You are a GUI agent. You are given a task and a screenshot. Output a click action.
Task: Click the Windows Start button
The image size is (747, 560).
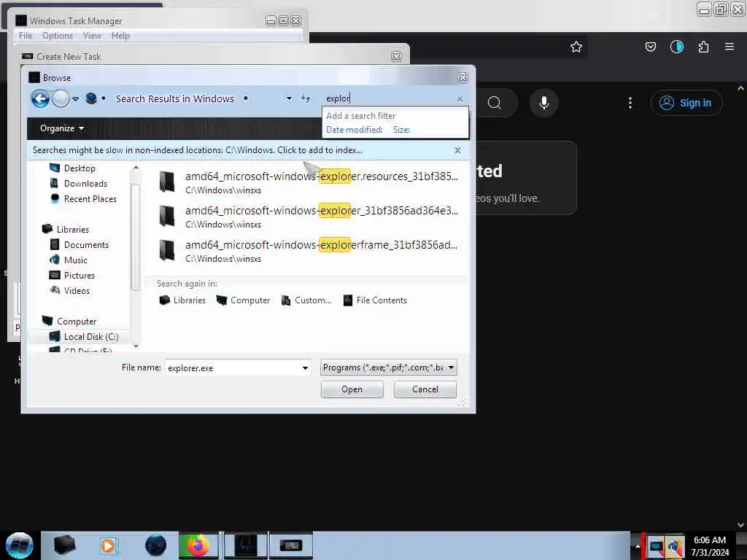[19, 545]
